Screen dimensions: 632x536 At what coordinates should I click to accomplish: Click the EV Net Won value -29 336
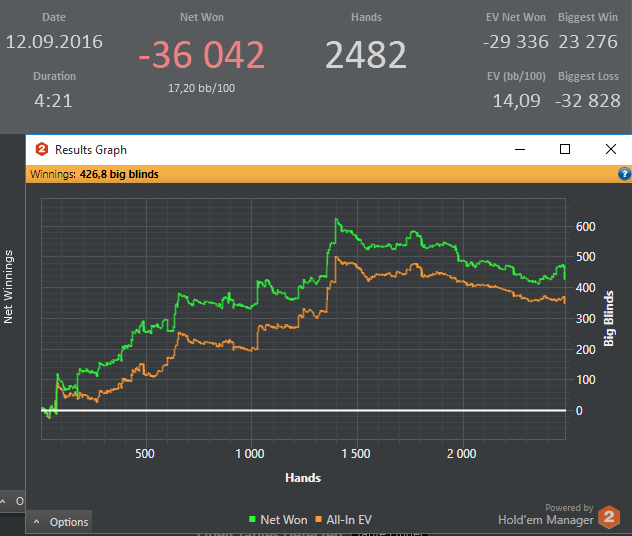[x=516, y=42]
